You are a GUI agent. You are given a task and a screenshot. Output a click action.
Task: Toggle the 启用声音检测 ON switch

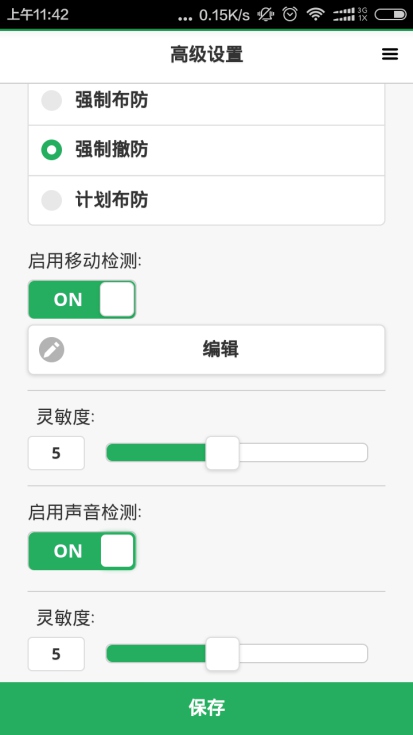[82, 551]
